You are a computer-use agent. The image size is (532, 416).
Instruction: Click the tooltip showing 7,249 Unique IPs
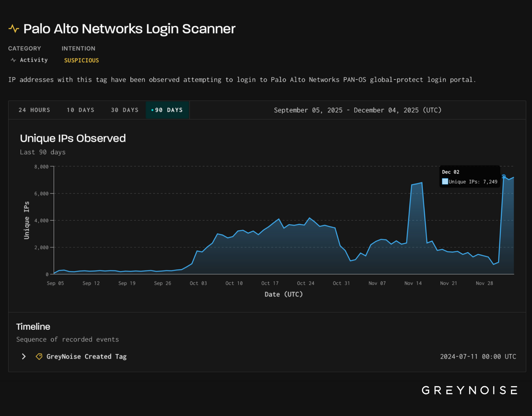click(x=469, y=177)
